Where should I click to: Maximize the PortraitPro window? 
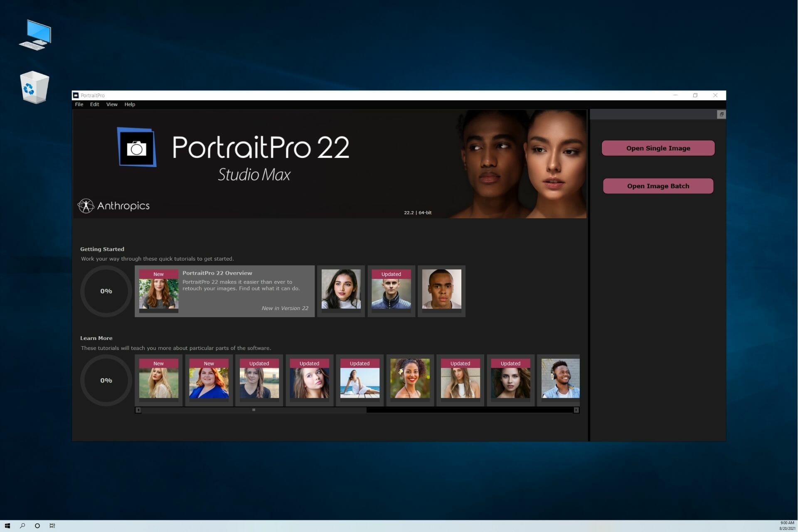click(x=695, y=95)
